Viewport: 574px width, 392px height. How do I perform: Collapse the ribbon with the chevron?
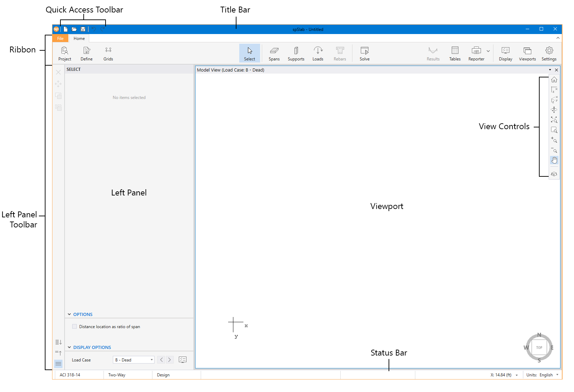[558, 38]
